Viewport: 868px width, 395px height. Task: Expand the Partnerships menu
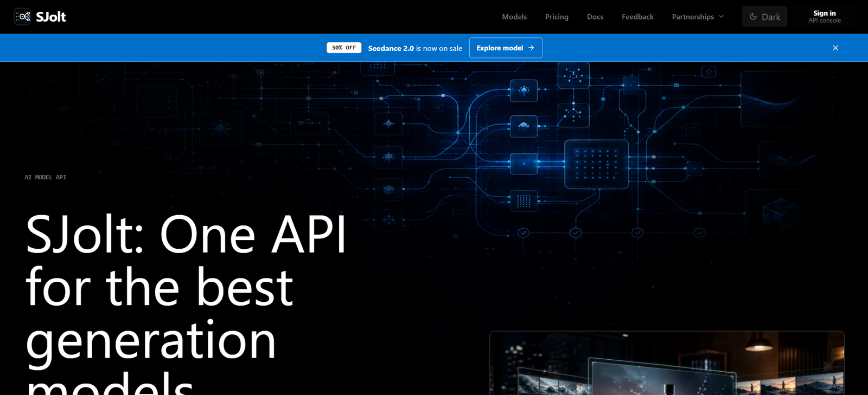click(698, 17)
